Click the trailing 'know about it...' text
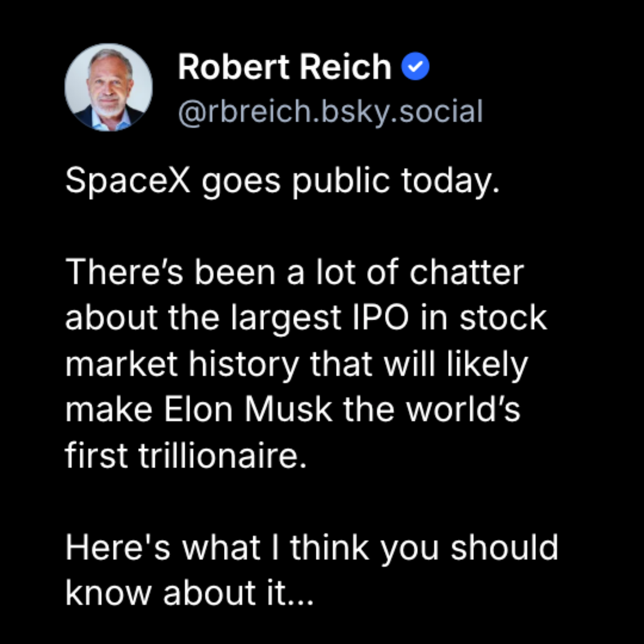 (x=189, y=593)
